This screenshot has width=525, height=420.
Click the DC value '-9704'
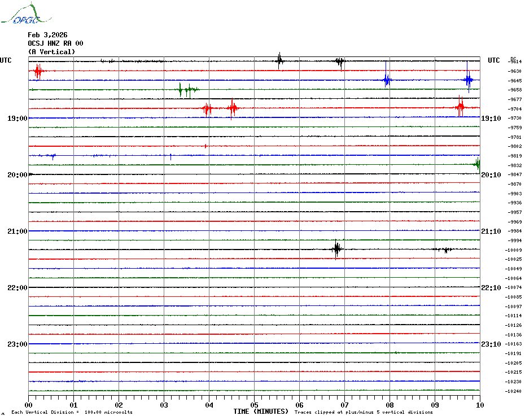pyautogui.click(x=515, y=109)
